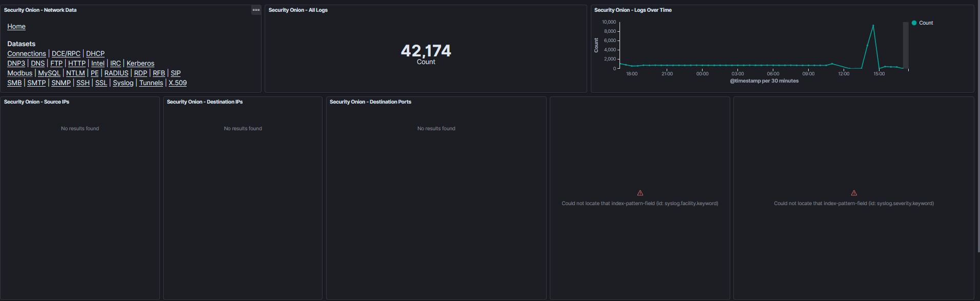Open the Connections dataset link
Image resolution: width=980 pixels, height=301 pixels.
[27, 53]
